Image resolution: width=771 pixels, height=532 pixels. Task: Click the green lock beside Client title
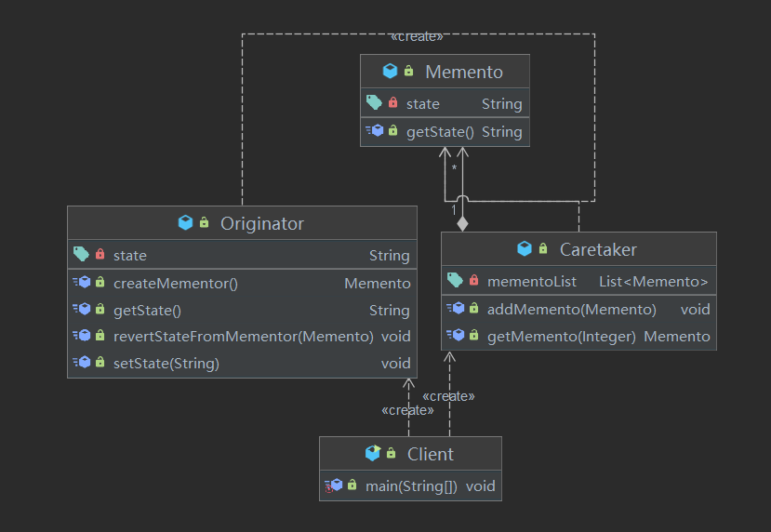[x=391, y=452]
